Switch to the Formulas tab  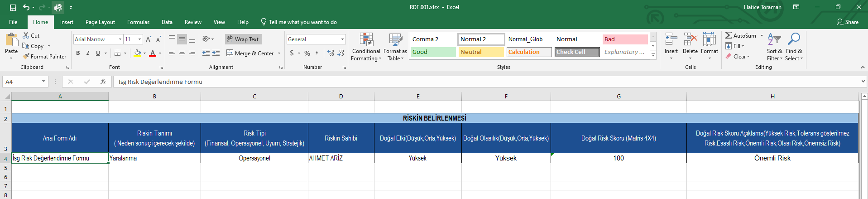pyautogui.click(x=138, y=22)
